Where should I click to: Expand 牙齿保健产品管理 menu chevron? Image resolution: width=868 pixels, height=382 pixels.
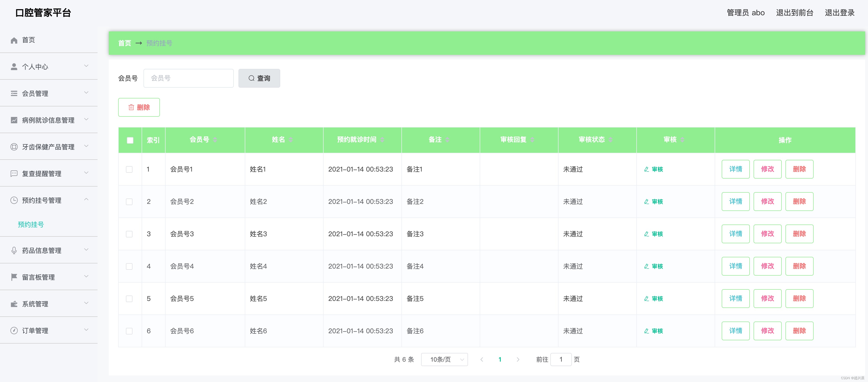click(x=86, y=146)
